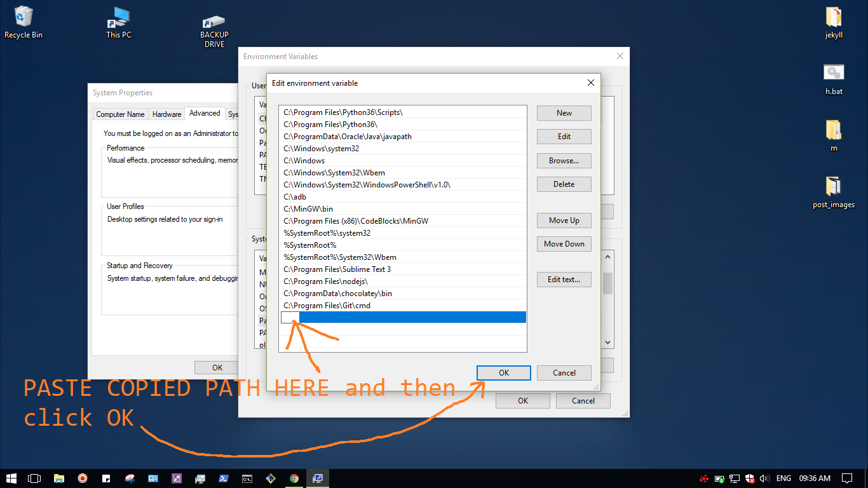Switch to Google Chrome on the taskbar
This screenshot has height=488, width=868.
(294, 478)
